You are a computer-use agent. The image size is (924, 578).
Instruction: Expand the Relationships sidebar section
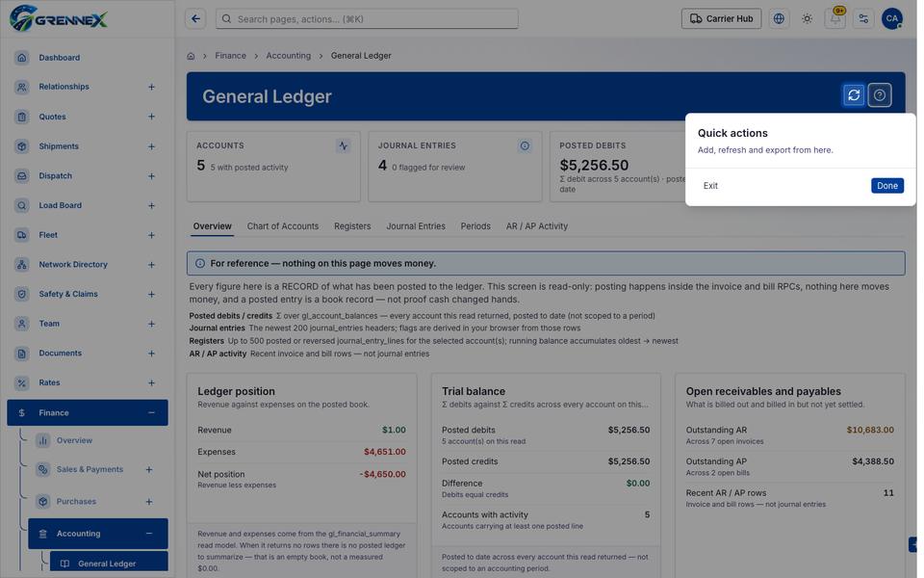tap(151, 87)
